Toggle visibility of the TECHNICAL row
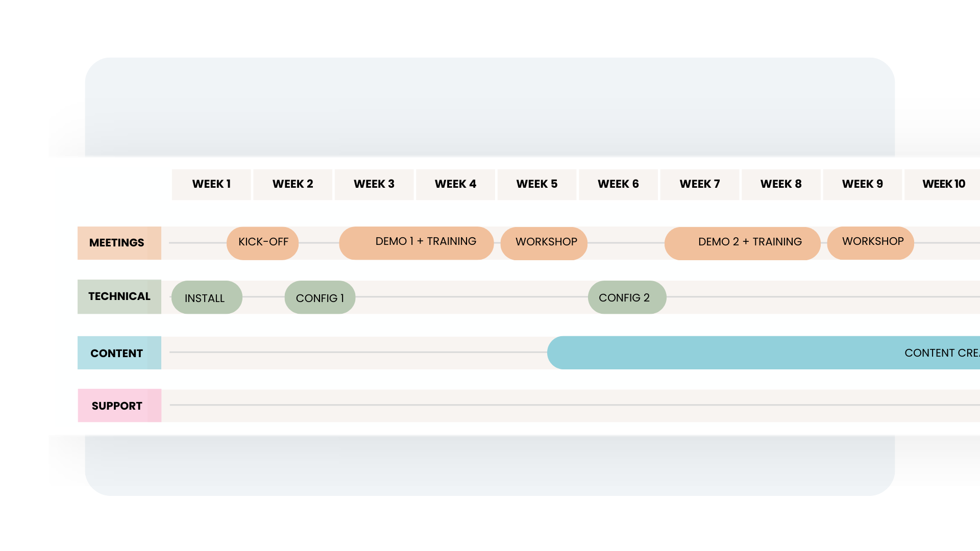The image size is (980, 551). (x=118, y=296)
